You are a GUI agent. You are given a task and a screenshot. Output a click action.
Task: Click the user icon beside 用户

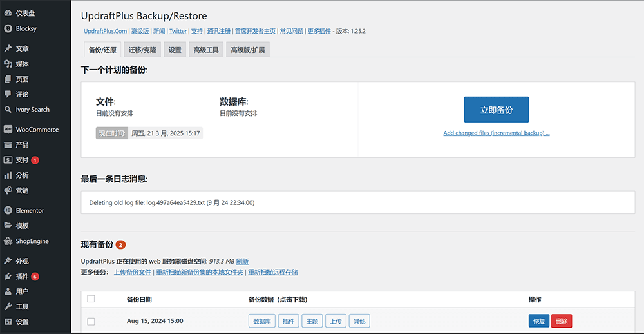click(8, 291)
